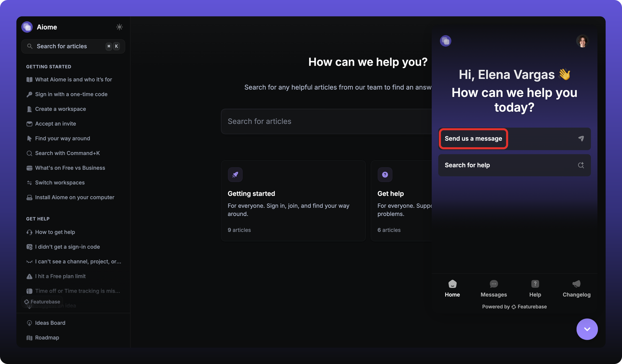Switch to the Changelog tab
Viewport: 622px width, 364px height.
(x=576, y=289)
